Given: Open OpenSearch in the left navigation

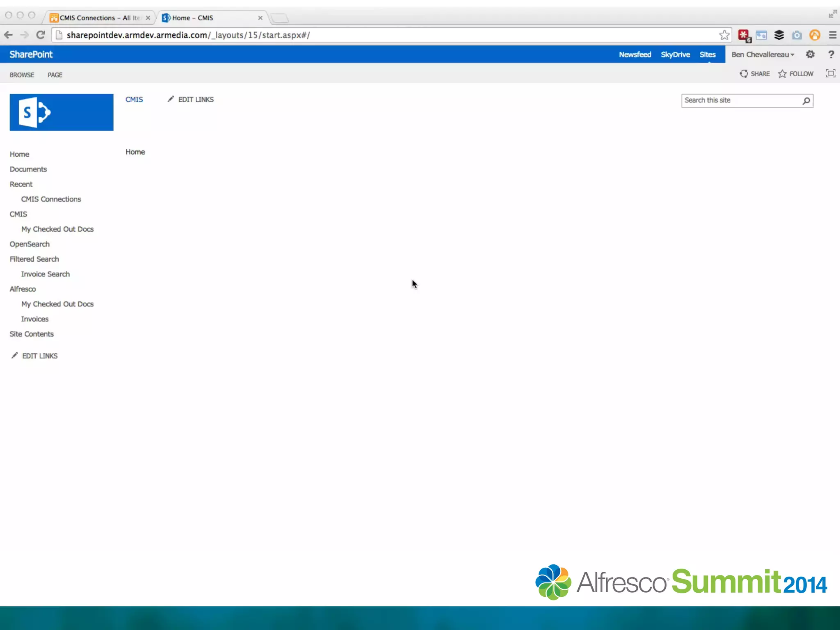Looking at the screenshot, I should [30, 244].
